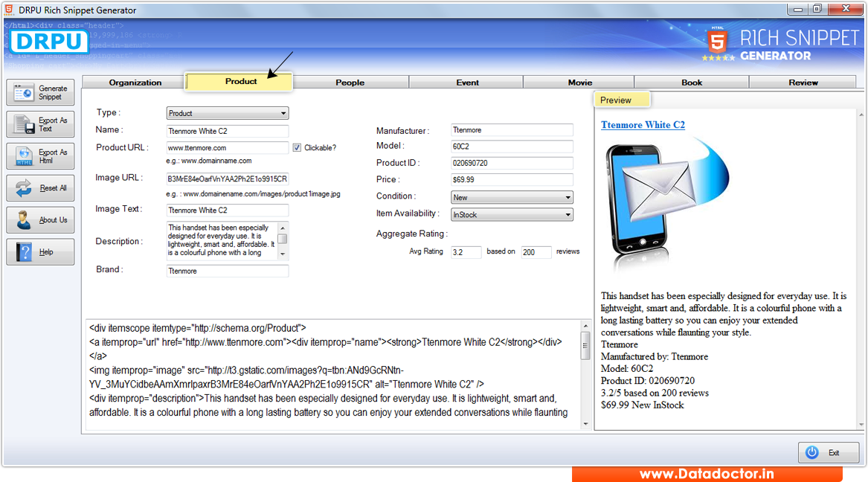Click inside the Description text area
The width and height of the screenshot is (868, 482).
coord(222,240)
